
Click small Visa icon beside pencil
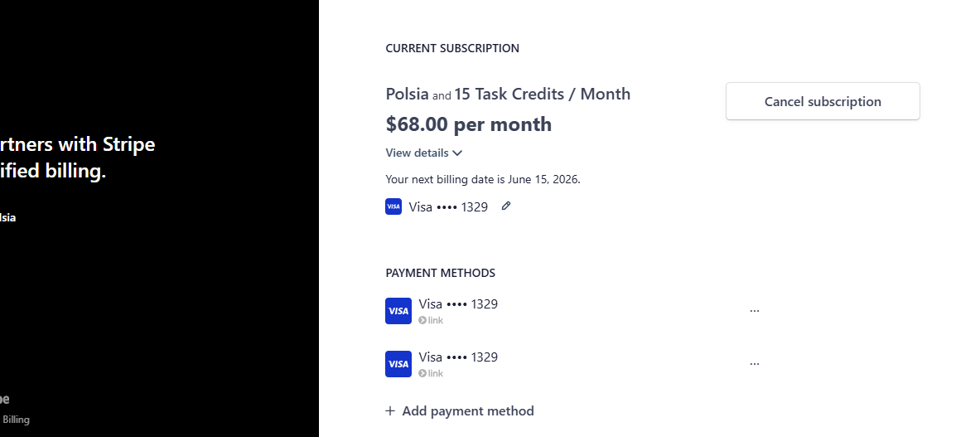point(393,206)
